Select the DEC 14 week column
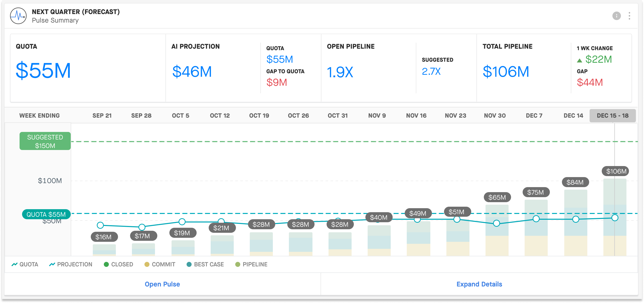Viewport: 644px width, 303px height. coord(573,116)
